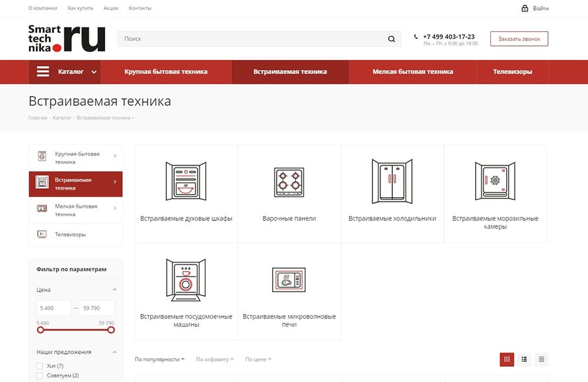Image resolution: width=588 pixels, height=382 pixels.
Task: Open the Войти login link
Action: 534,9
